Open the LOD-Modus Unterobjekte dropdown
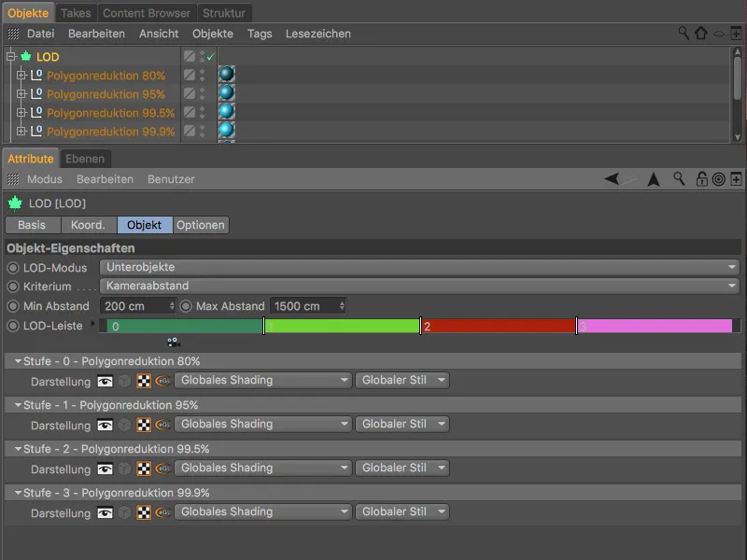This screenshot has height=560, width=747. tap(419, 267)
